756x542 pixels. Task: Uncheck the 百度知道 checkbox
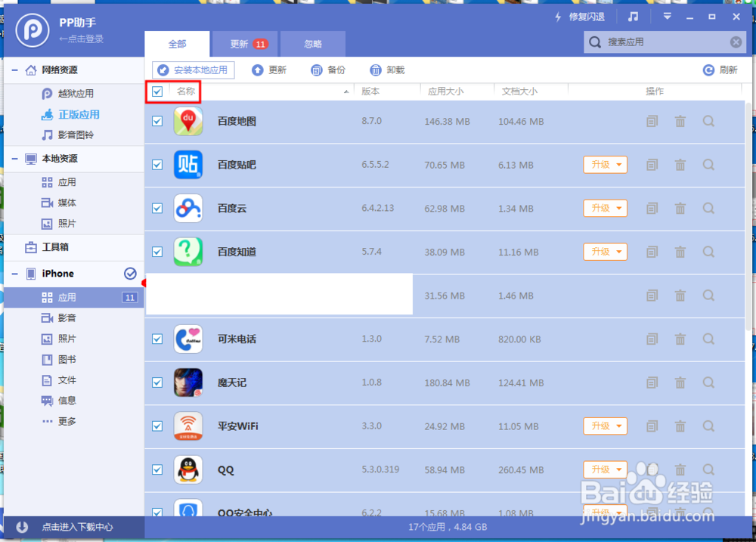click(x=157, y=252)
